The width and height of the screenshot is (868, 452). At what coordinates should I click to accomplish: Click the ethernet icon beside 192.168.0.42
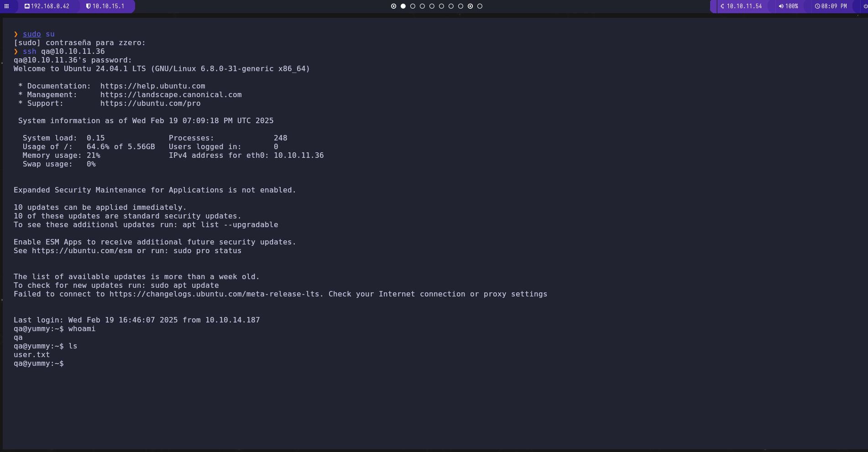27,6
